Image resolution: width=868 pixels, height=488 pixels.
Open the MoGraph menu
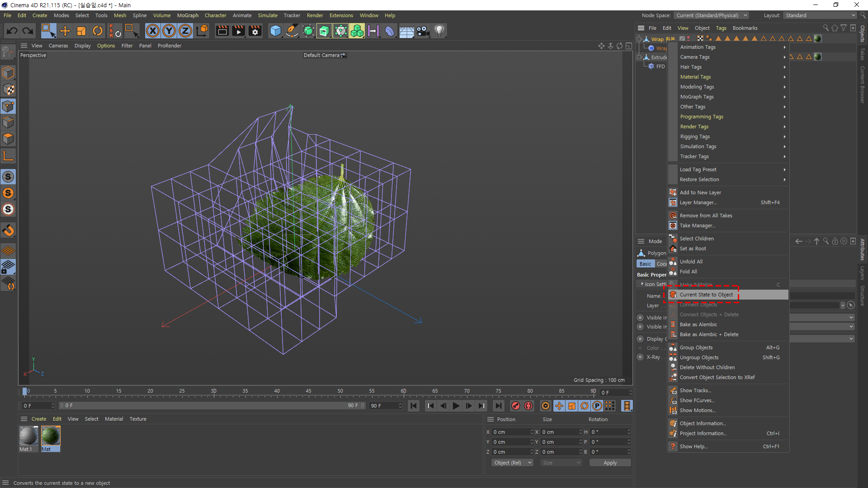tap(188, 15)
